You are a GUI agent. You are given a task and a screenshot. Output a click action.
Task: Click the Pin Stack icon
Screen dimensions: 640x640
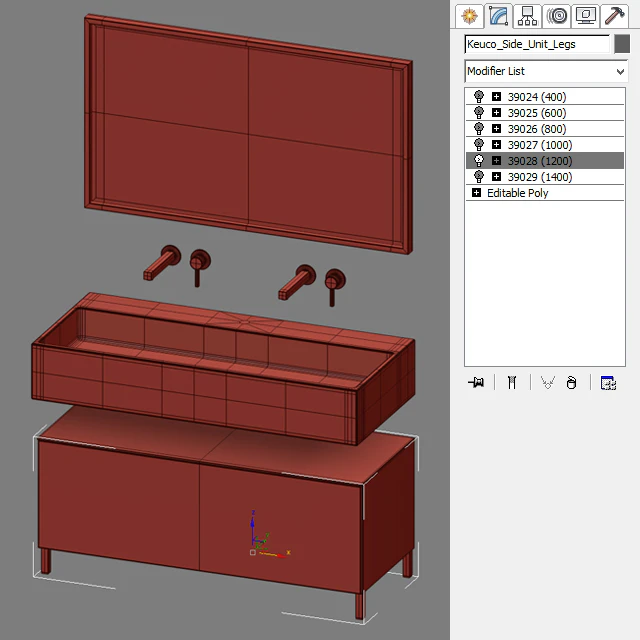coord(476,382)
